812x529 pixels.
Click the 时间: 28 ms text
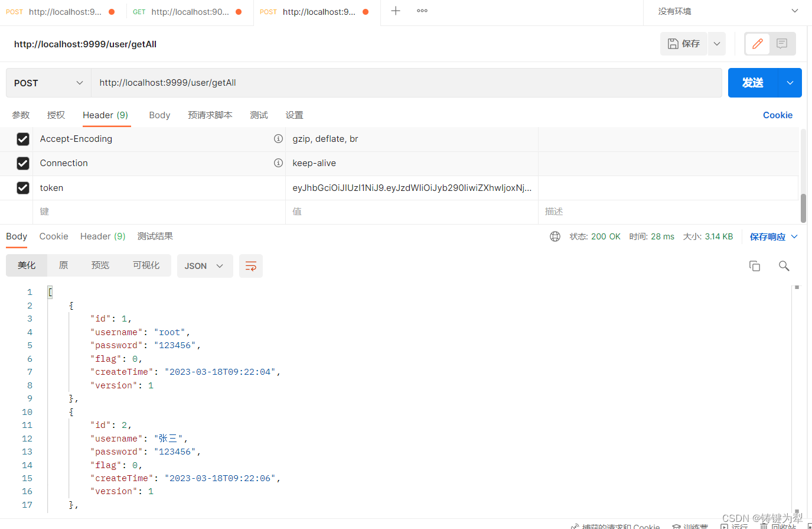[x=651, y=236]
